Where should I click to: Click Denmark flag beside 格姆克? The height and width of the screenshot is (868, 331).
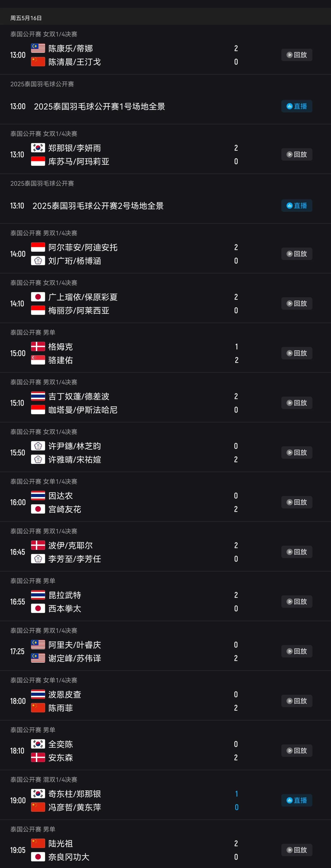pos(38,346)
